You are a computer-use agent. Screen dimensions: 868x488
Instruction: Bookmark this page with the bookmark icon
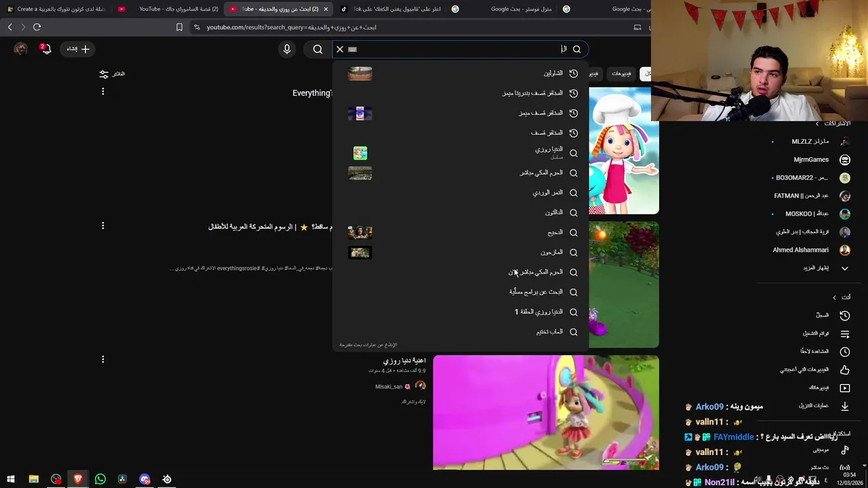pyautogui.click(x=179, y=27)
